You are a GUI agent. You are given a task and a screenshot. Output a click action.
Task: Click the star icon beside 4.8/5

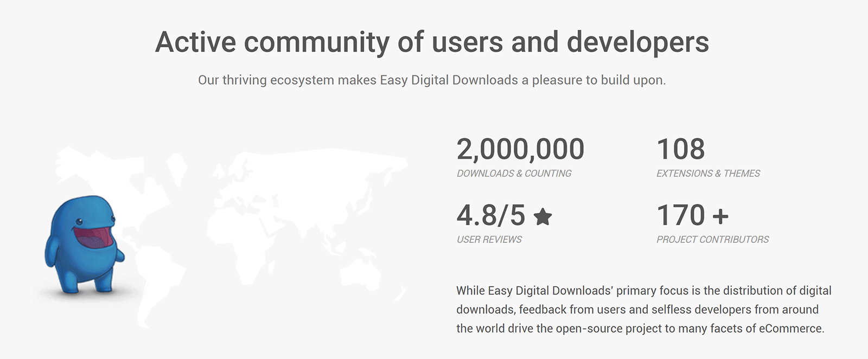(542, 217)
